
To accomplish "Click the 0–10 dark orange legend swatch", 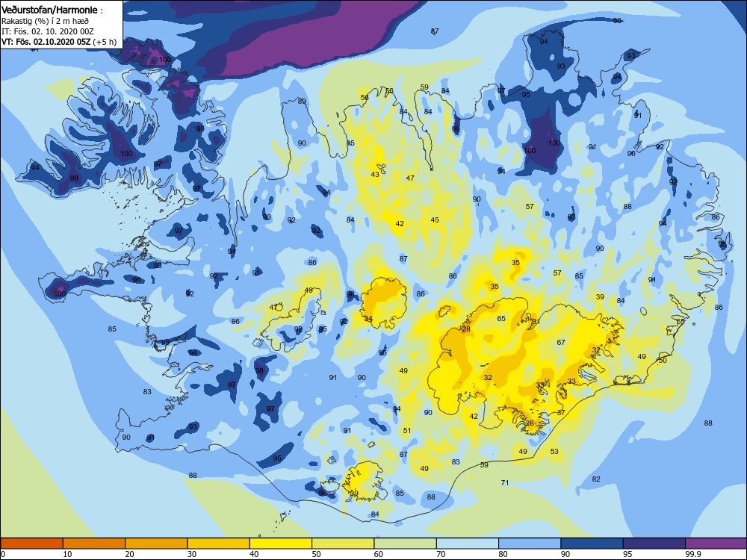I will (31, 544).
